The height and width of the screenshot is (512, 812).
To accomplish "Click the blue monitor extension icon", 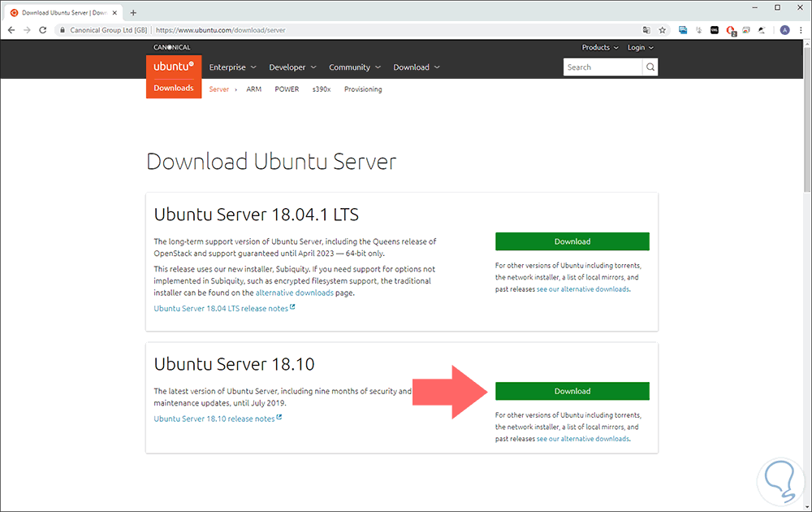I will (x=683, y=30).
